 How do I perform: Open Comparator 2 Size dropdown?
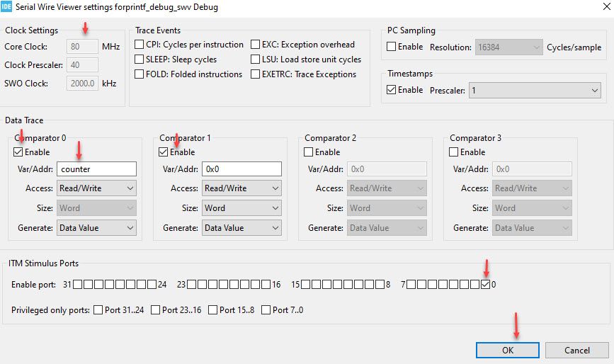tap(387, 208)
